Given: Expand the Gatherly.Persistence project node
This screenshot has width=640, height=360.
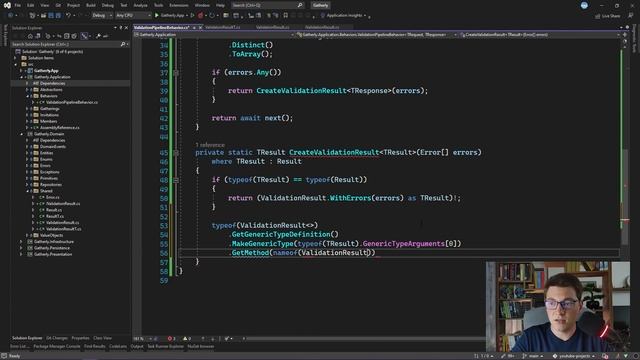Looking at the screenshot, I should 21,248.
